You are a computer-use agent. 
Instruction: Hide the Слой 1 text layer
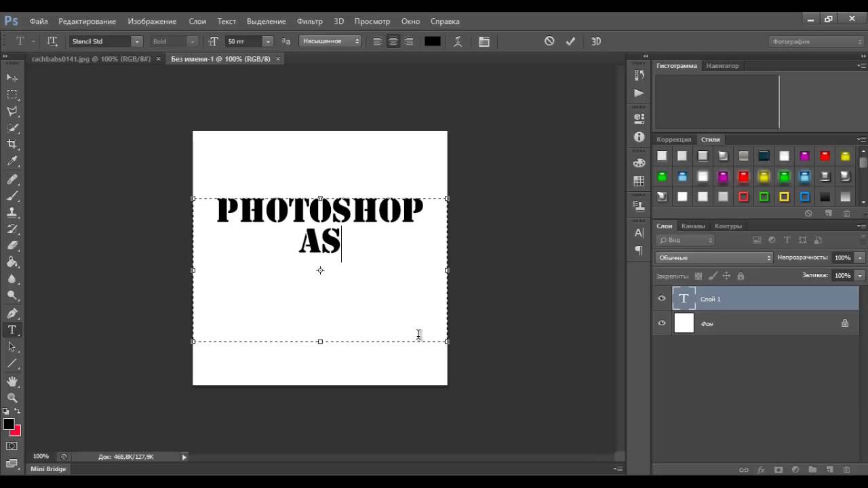662,298
